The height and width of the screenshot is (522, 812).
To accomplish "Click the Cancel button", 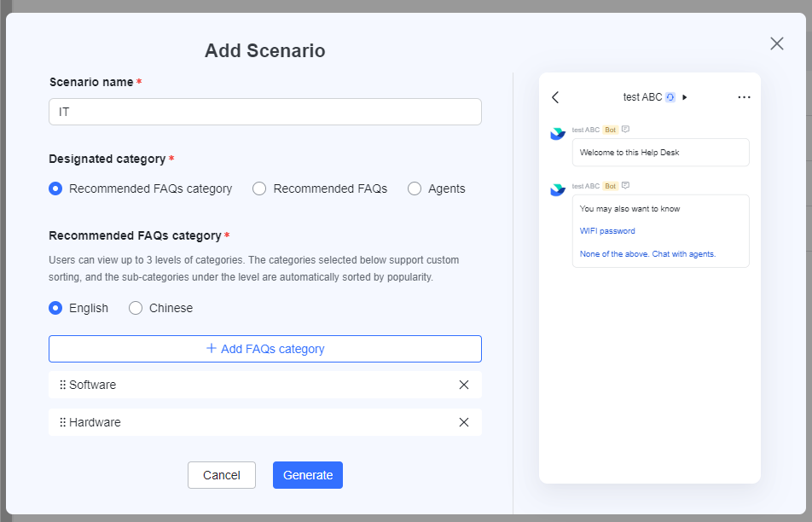I will (222, 475).
